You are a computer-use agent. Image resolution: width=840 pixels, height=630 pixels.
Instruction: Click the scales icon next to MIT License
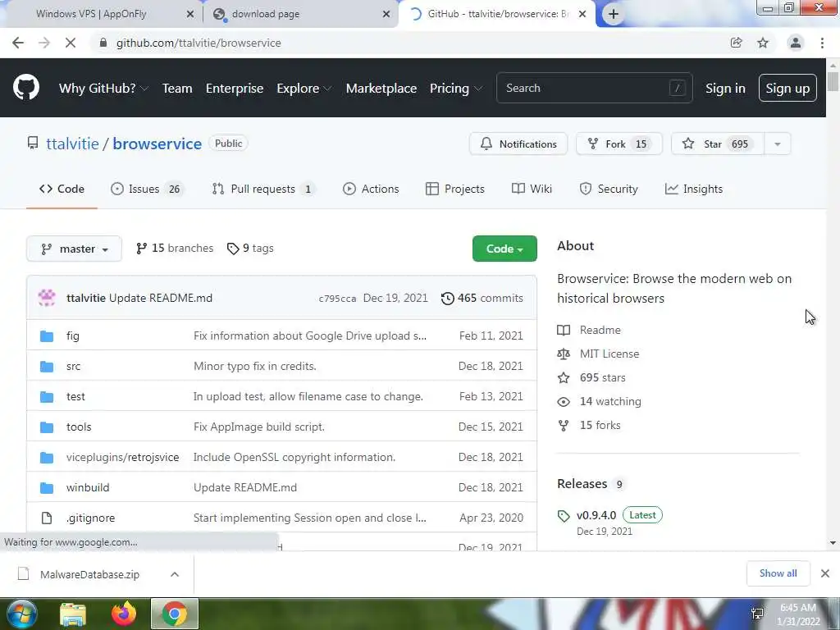coord(564,354)
